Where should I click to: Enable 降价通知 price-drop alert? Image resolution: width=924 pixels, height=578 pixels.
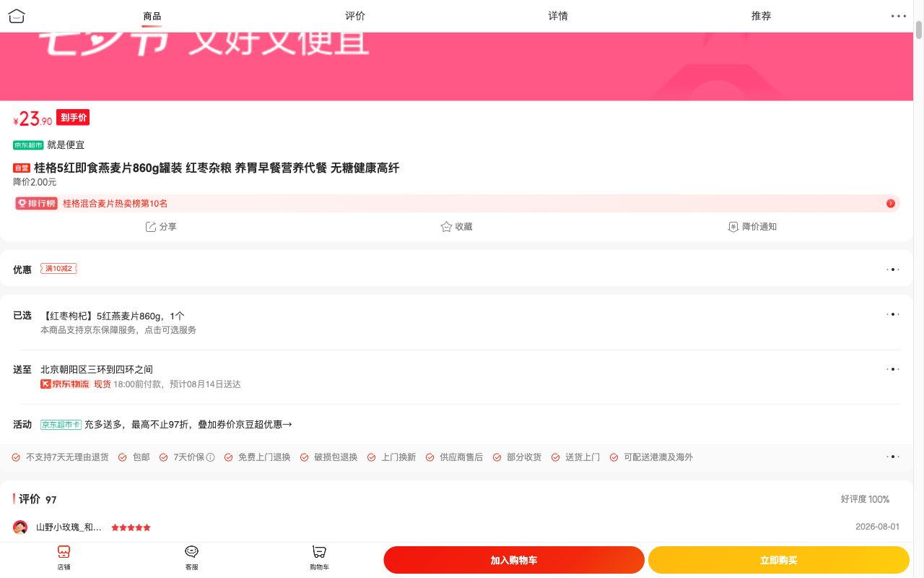(x=752, y=227)
